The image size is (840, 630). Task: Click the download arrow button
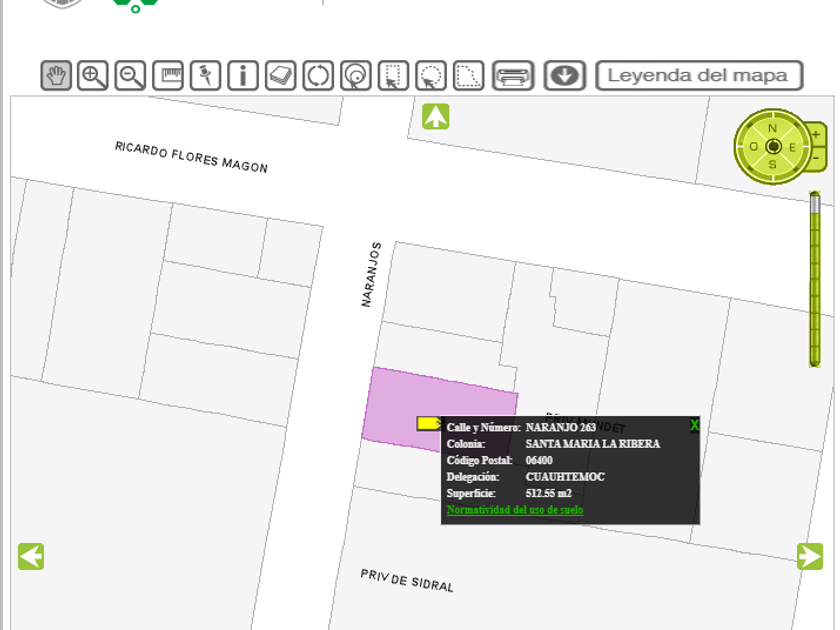tap(565, 76)
